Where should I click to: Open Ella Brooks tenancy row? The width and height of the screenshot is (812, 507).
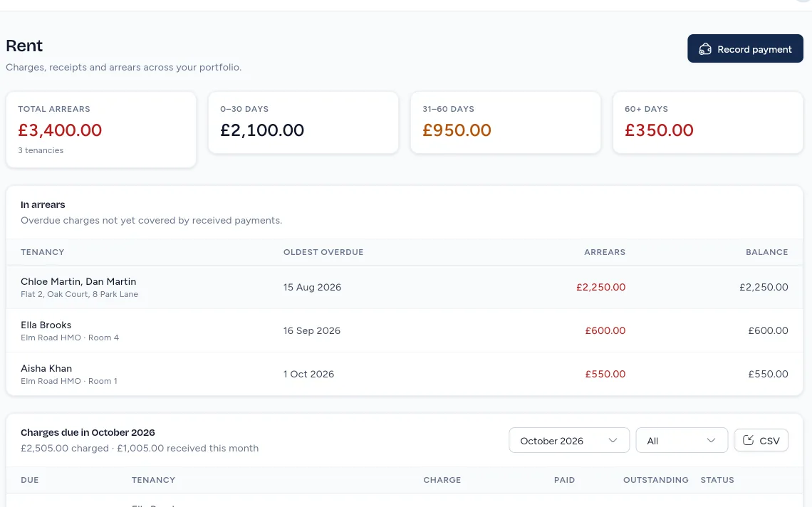405,330
